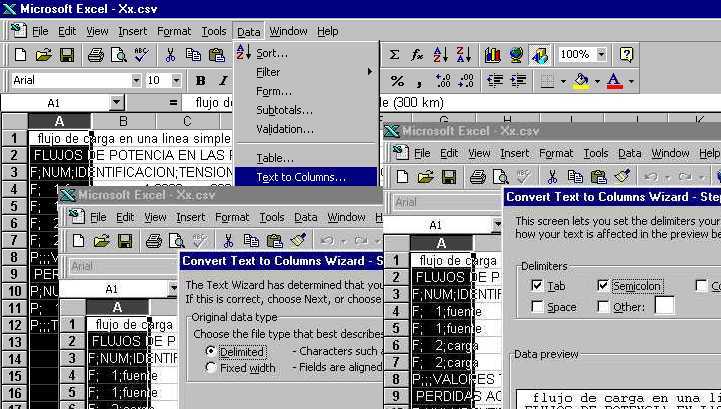This screenshot has width=721, height=409.
Task: Open the File menu in main window
Action: pos(40,31)
